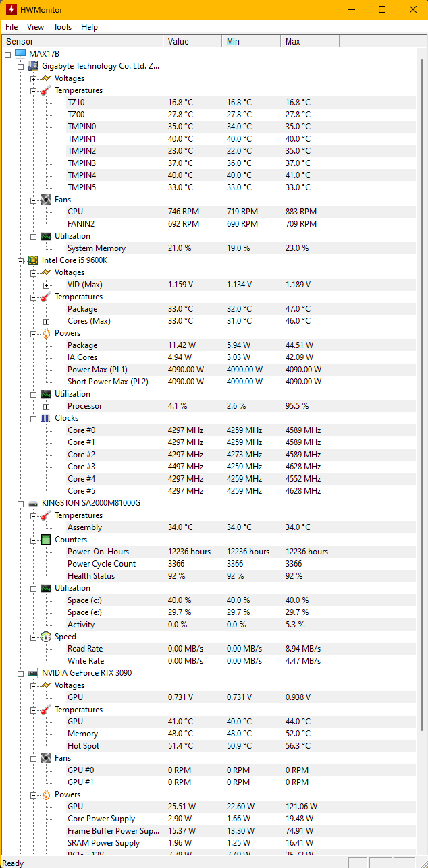This screenshot has height=868, width=428.
Task: Click the thermometer icon beside motherboard Temperatures
Action: [x=45, y=90]
